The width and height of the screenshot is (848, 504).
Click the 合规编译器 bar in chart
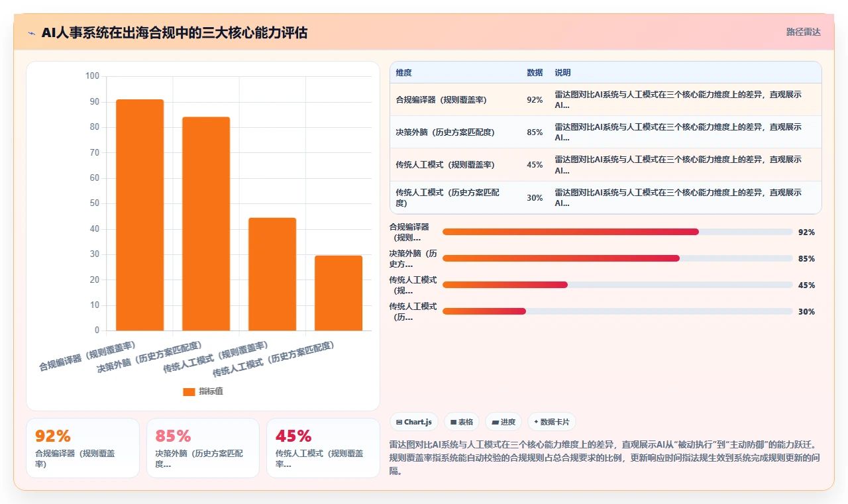140,215
